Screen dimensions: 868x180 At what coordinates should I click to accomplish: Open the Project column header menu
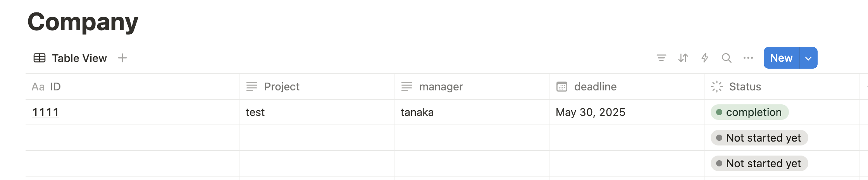pos(282,87)
